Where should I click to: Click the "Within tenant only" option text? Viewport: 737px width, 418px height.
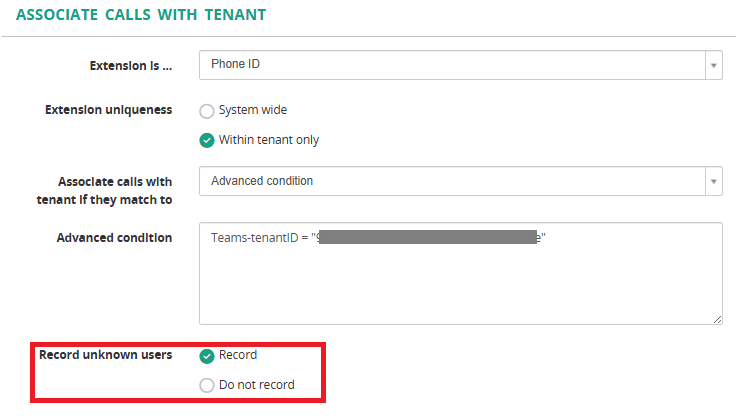(x=269, y=140)
